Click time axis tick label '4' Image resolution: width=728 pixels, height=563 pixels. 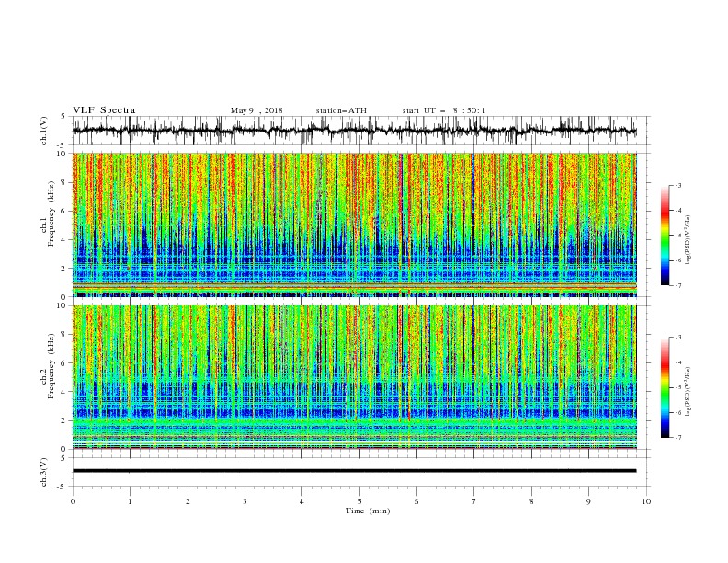tap(301, 501)
